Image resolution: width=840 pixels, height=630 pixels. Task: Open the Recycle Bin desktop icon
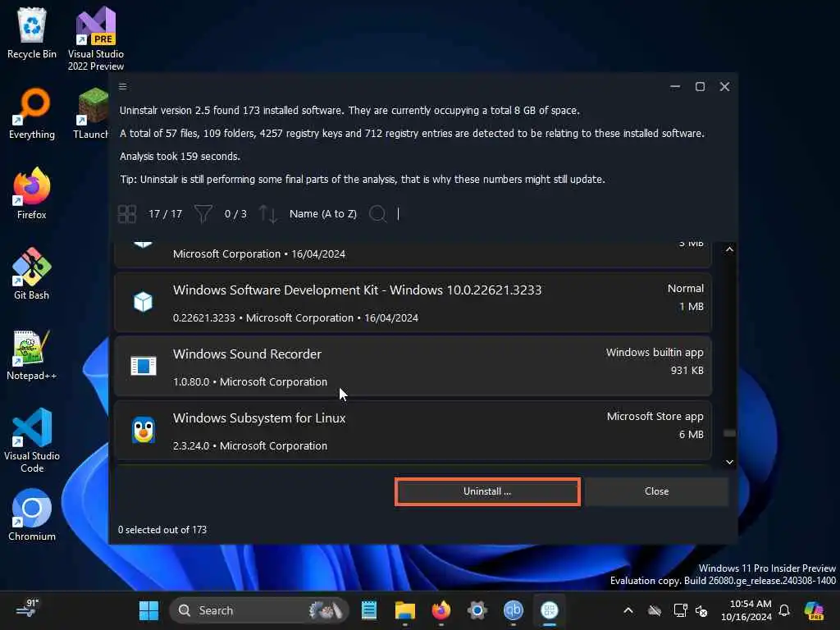pos(32,33)
